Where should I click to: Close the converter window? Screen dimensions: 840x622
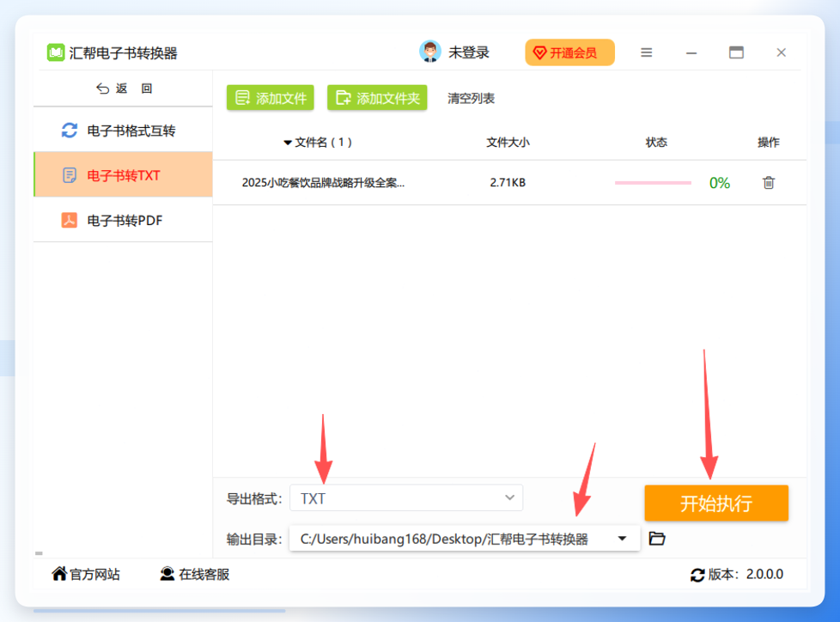click(781, 52)
